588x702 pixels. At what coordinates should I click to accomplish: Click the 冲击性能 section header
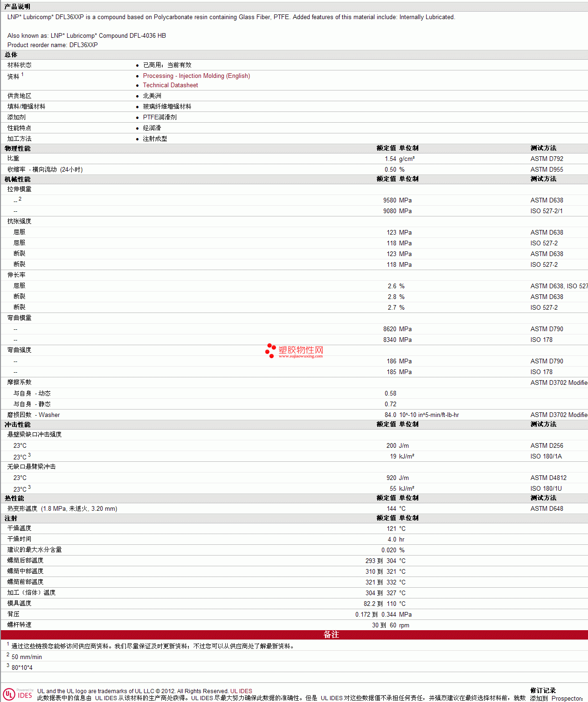point(17,424)
